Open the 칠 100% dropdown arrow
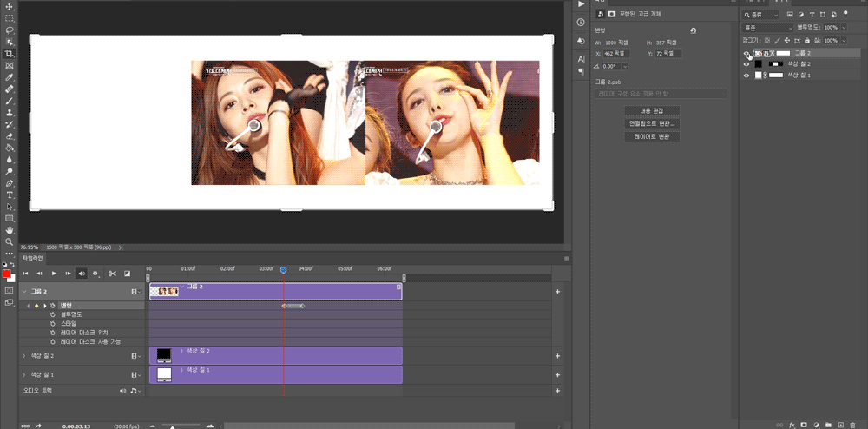 tap(844, 41)
